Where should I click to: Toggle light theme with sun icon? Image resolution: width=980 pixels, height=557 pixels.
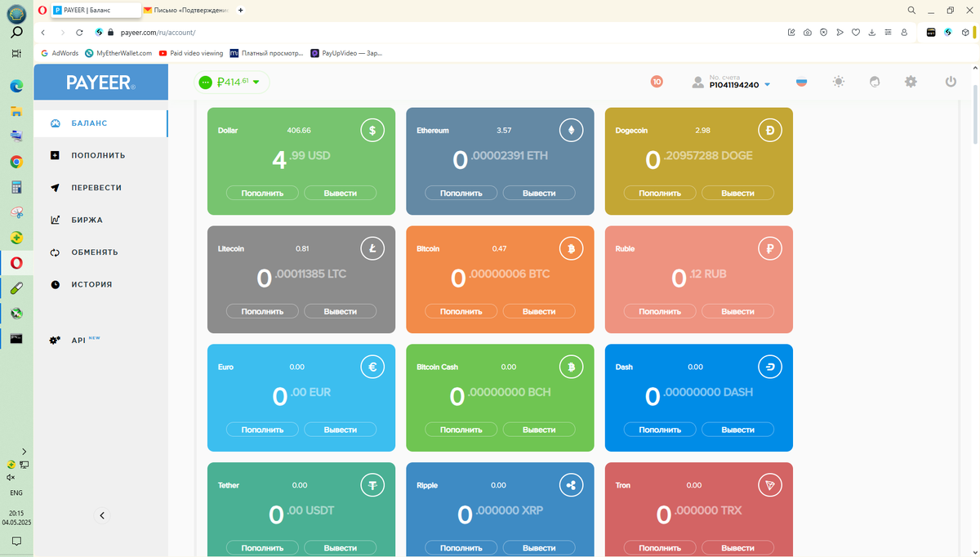point(839,82)
